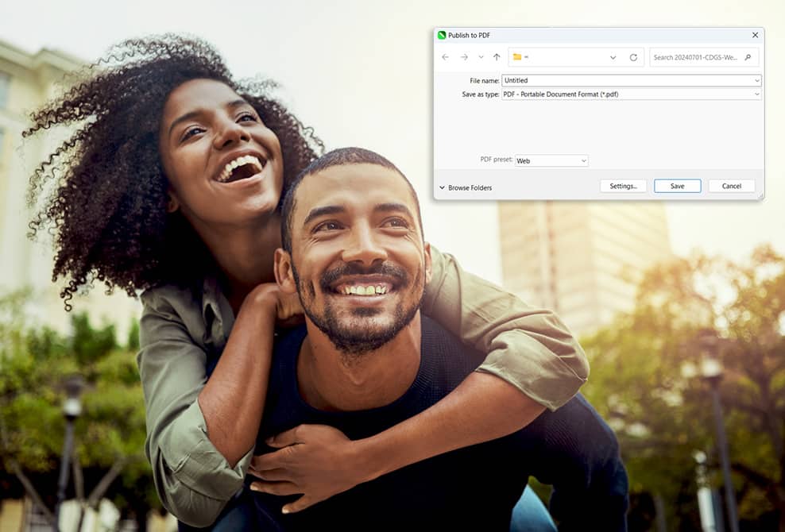Viewport: 785px width, 532px height.
Task: Cancel the Publish to PDF dialog
Action: pos(732,186)
